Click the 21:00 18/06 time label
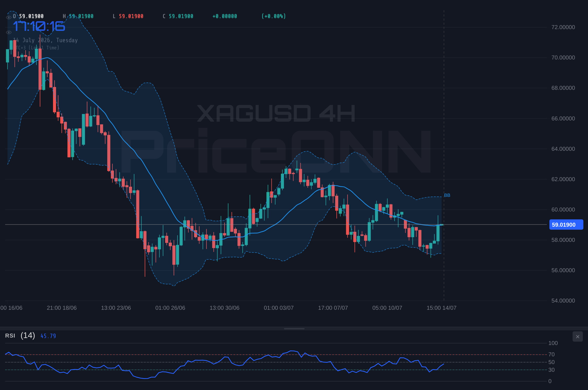The width and height of the screenshot is (588, 390). 62,308
